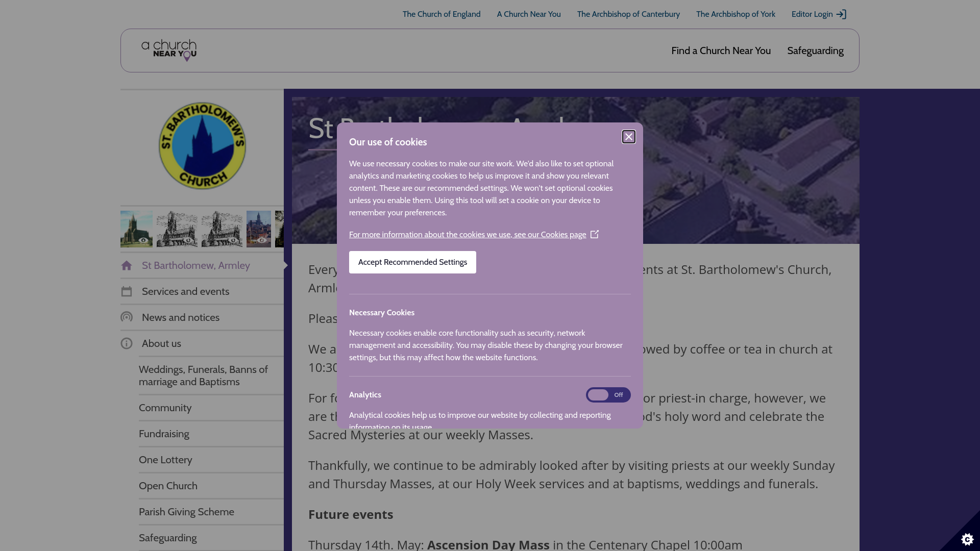Image resolution: width=980 pixels, height=551 pixels.
Task: Click 'Future events' heading
Action: (351, 514)
